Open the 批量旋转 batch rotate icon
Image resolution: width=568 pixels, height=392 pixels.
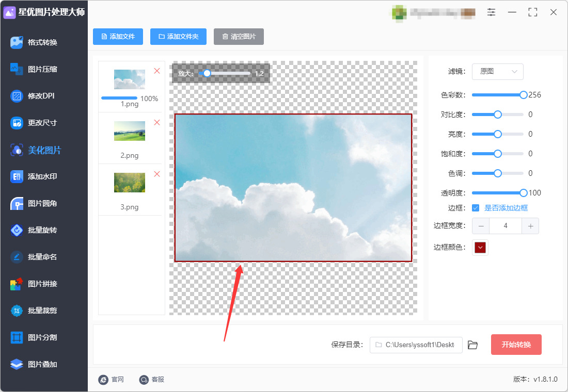click(x=17, y=230)
